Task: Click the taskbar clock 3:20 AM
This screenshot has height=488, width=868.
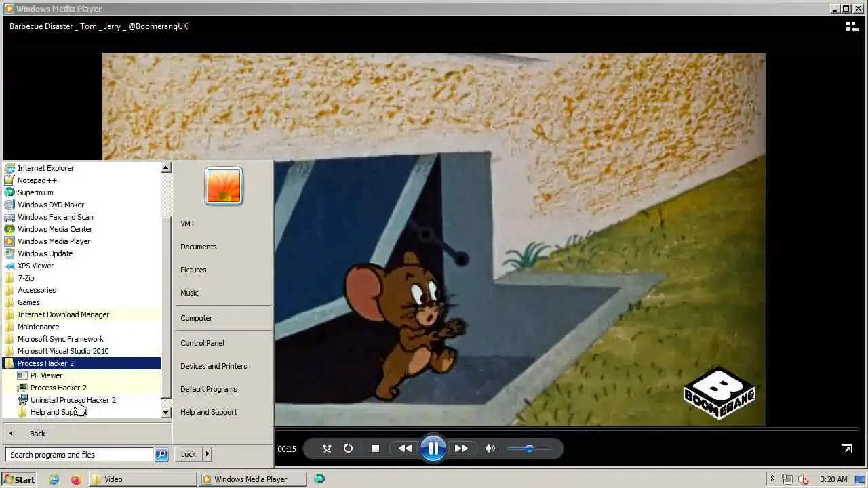Action: tap(833, 479)
